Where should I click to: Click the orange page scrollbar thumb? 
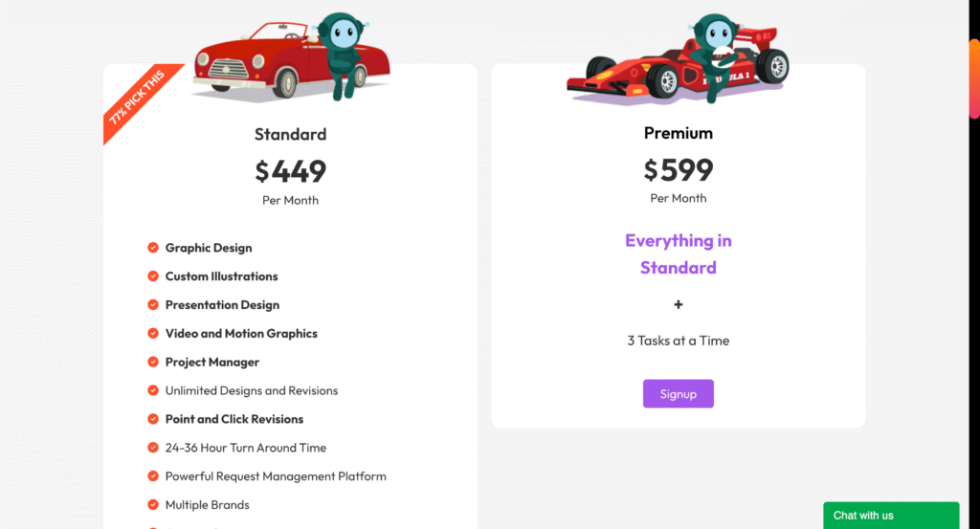tap(974, 78)
